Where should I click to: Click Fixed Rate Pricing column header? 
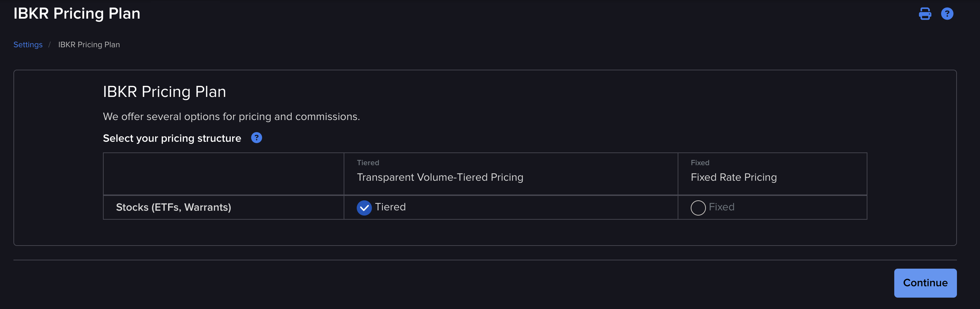(733, 177)
